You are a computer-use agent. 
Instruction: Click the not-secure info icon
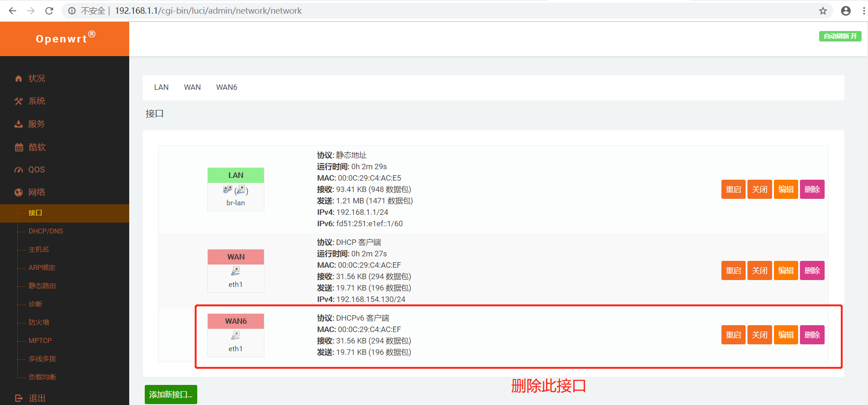72,10
